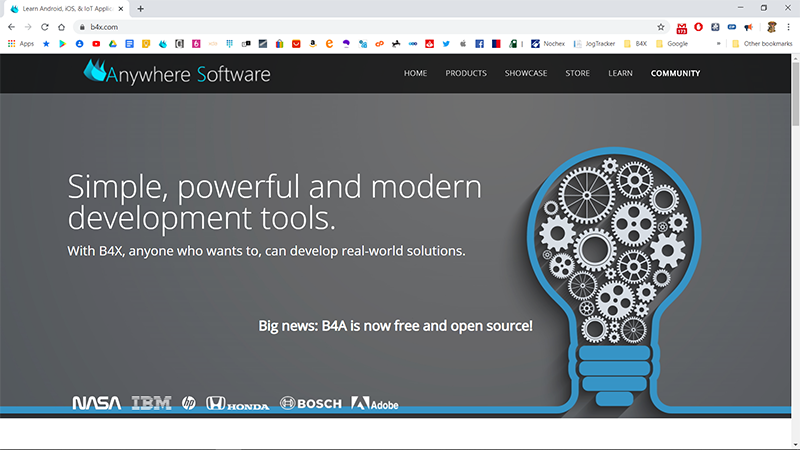Click the red Opera-style extension icon

[698, 27]
